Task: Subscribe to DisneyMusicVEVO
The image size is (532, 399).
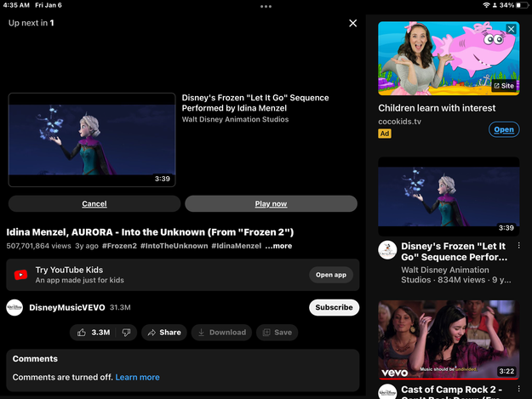Action: coord(334,307)
